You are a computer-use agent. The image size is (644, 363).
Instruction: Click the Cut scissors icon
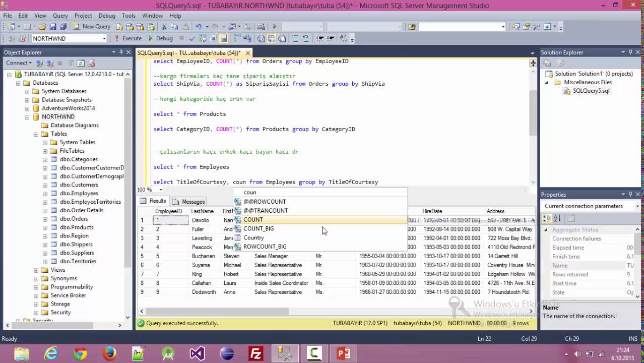tap(164, 27)
